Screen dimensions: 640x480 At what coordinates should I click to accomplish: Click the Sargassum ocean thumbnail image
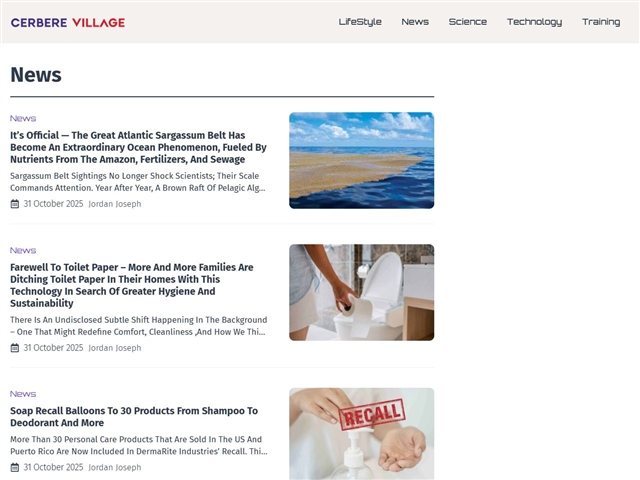coord(362,160)
